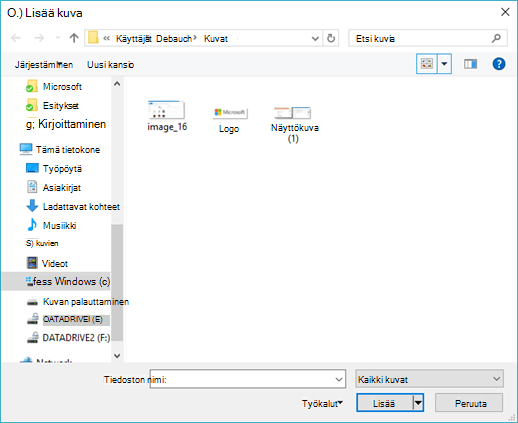Viewport: 518px width, 423px height.
Task: Open the Järjestäminen menu
Action: point(44,65)
